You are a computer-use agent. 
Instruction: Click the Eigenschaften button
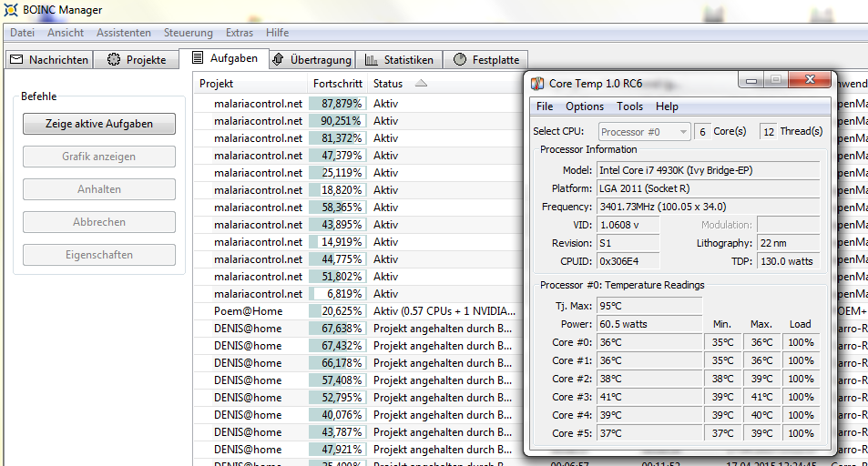pyautogui.click(x=99, y=255)
